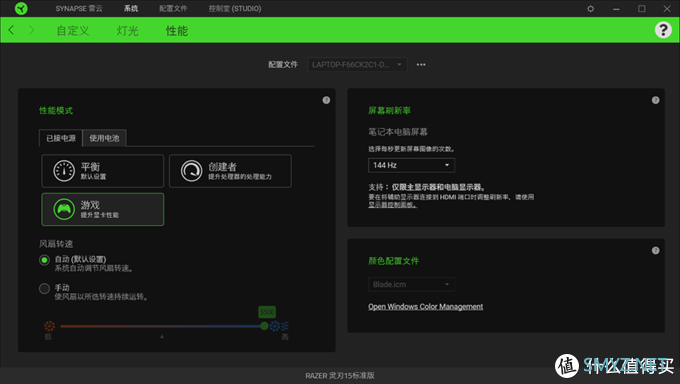
Task: Open 配置文件 top menu item
Action: tap(173, 9)
